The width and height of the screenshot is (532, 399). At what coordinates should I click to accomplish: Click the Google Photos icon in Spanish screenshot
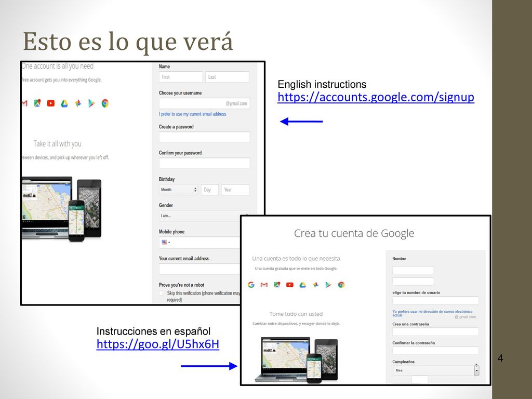pyautogui.click(x=315, y=285)
